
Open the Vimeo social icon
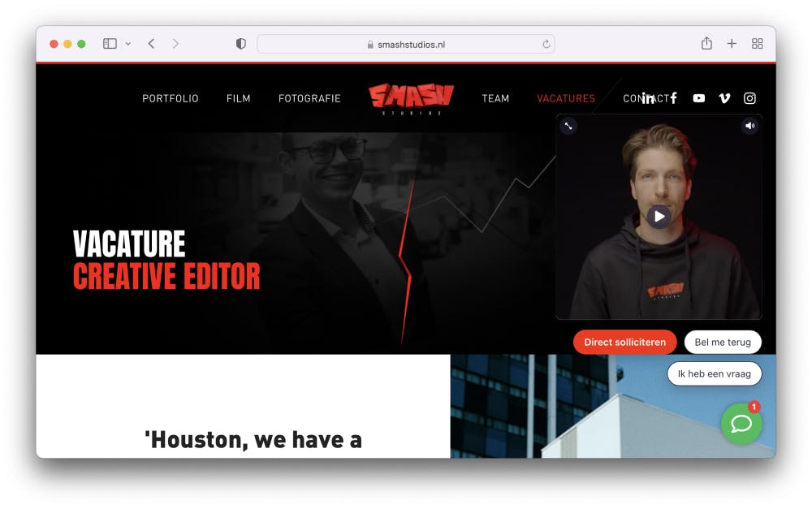tap(724, 98)
